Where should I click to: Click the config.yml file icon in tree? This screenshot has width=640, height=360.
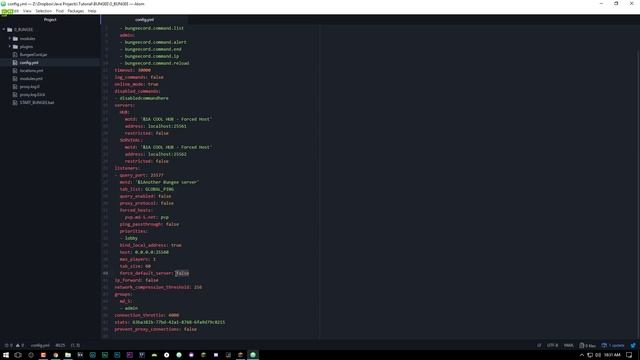pos(15,62)
